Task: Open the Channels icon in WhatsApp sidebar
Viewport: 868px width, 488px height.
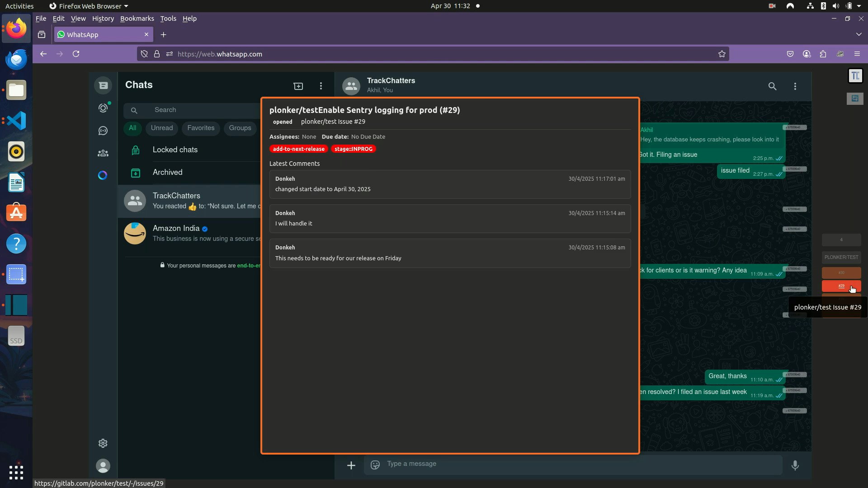Action: pos(103,131)
